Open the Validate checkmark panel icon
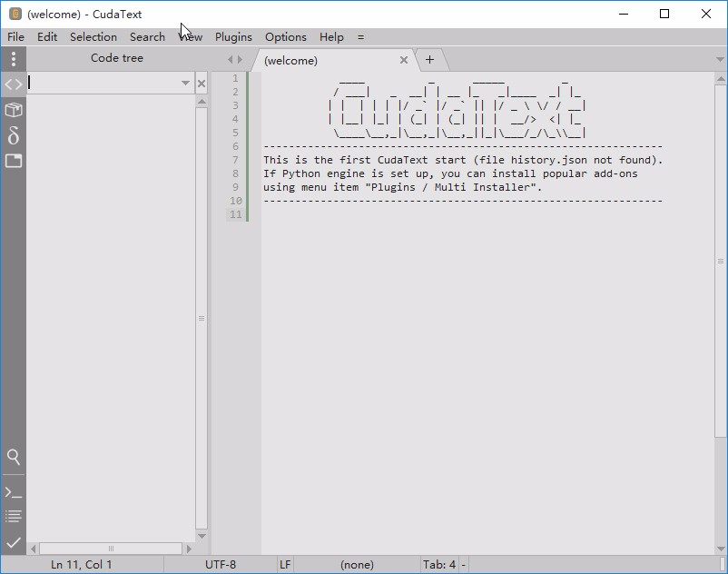Viewport: 728px width, 574px height. [14, 542]
